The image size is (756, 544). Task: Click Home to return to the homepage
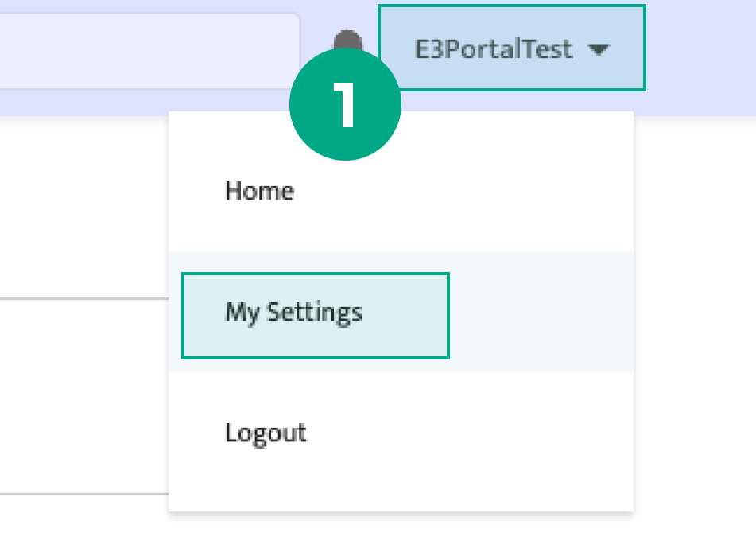(x=260, y=191)
